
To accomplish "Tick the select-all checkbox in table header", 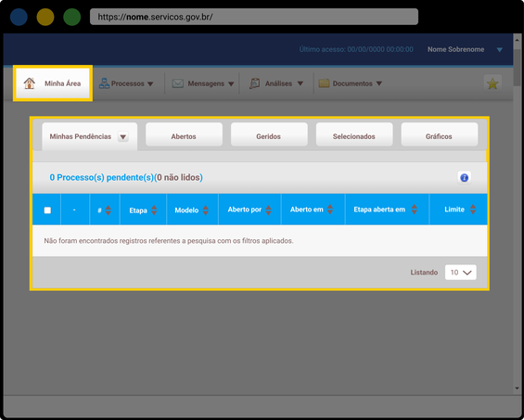I will click(x=47, y=210).
